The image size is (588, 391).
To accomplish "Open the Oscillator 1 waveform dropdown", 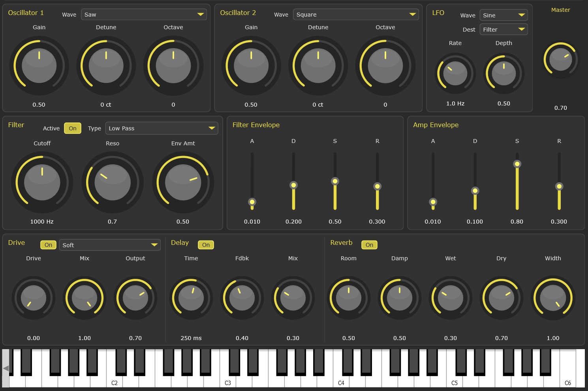I will pyautogui.click(x=144, y=14).
